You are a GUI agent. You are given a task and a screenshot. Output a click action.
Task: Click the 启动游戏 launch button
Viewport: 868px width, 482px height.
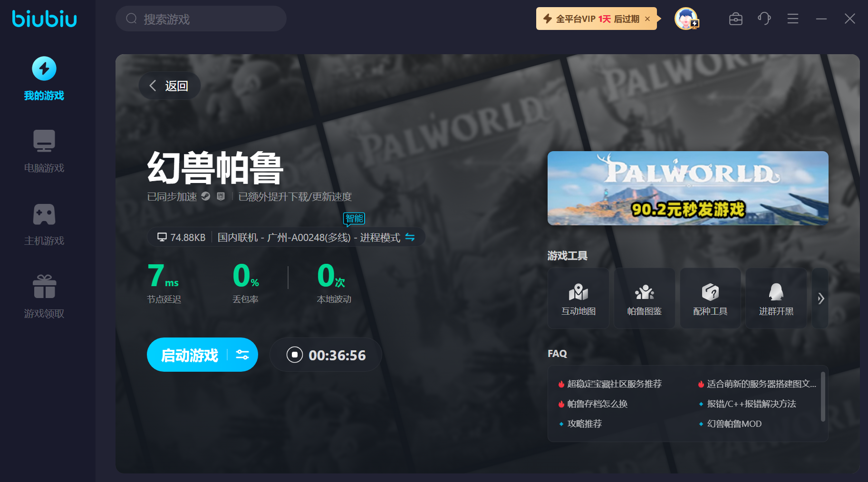[189, 355]
